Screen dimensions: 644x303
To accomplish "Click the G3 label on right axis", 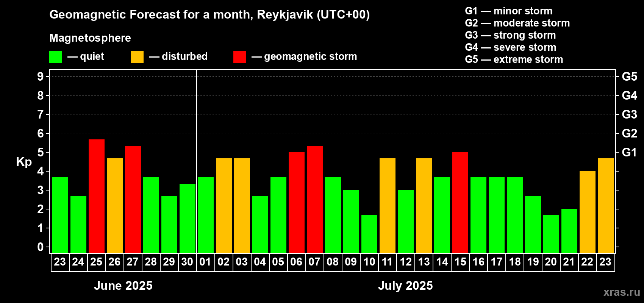I will click(630, 114).
